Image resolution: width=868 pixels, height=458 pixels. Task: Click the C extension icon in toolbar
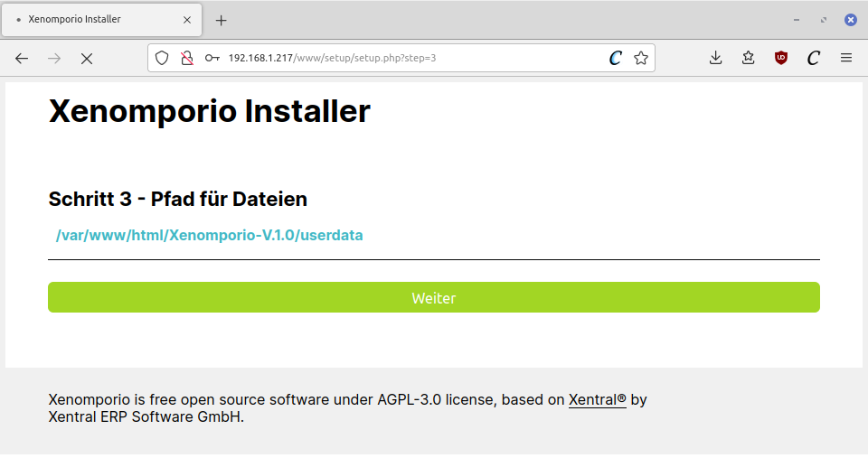tap(813, 58)
